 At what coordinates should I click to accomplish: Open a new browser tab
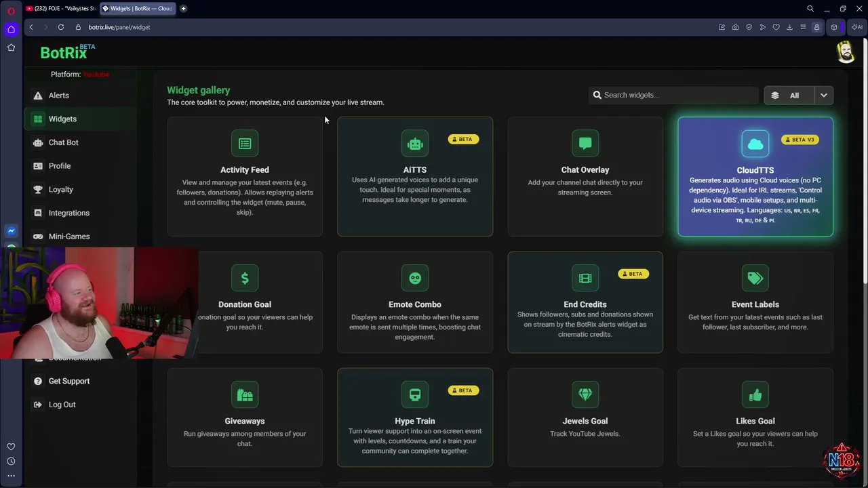point(183,9)
